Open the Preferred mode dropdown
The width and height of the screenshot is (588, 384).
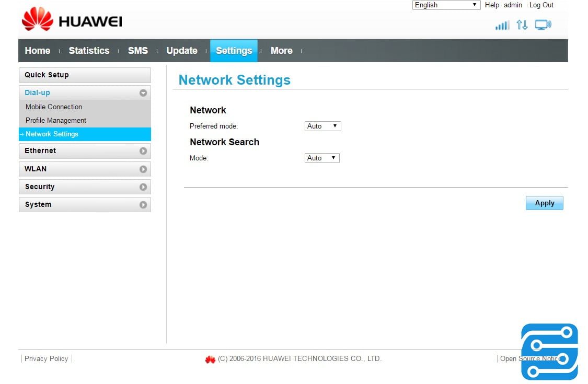[322, 126]
